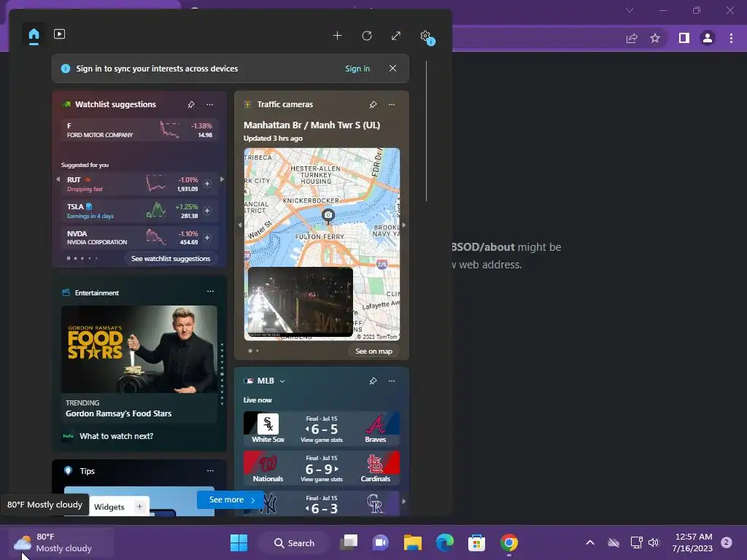This screenshot has height=560, width=747.
Task: Switch to Chrome on taskbar
Action: pyautogui.click(x=508, y=542)
